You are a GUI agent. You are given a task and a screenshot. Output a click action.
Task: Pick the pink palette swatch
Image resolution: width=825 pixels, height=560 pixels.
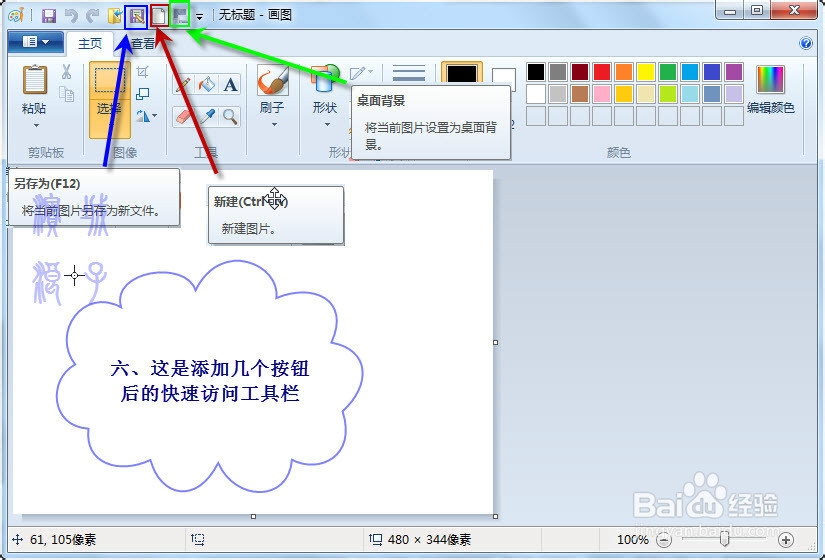[x=602, y=94]
